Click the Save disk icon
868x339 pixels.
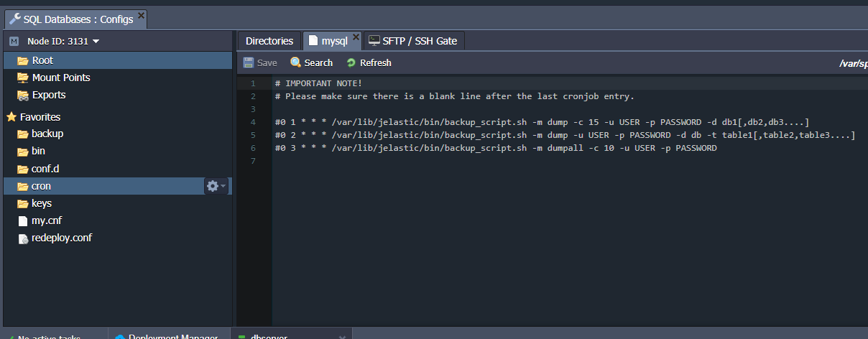tap(248, 63)
